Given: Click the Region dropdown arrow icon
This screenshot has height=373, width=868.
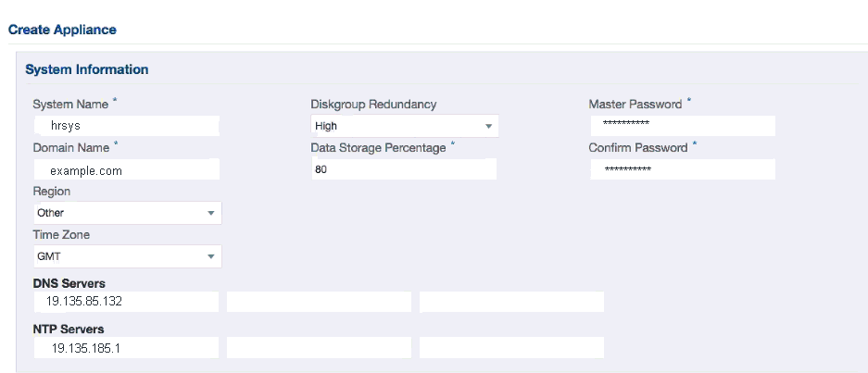Looking at the screenshot, I should 210,213.
